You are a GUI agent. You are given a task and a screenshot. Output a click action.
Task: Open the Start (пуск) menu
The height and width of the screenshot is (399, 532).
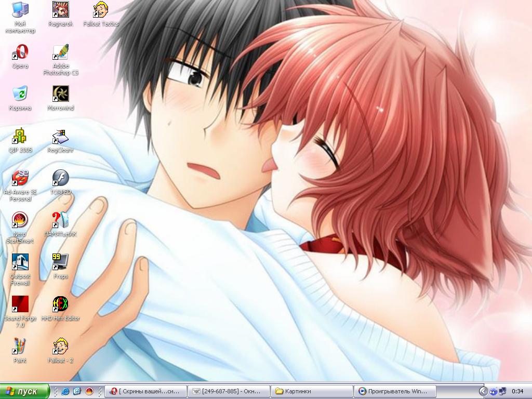point(24,391)
